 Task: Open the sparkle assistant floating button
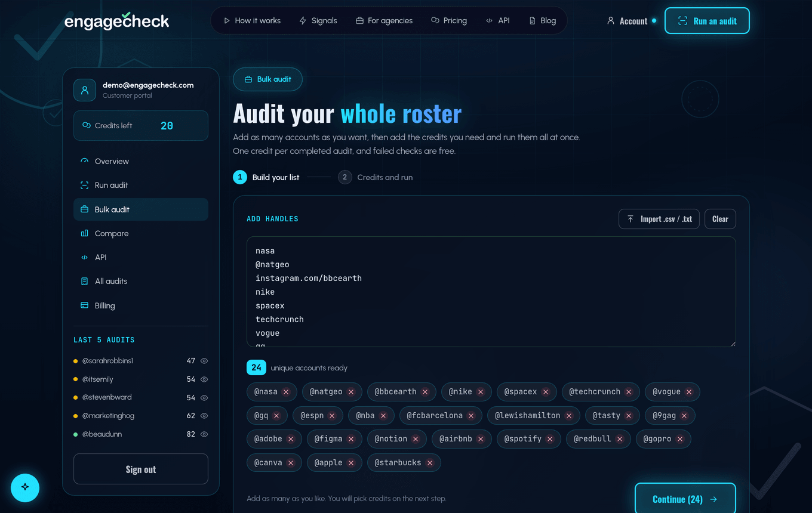pyautogui.click(x=25, y=487)
